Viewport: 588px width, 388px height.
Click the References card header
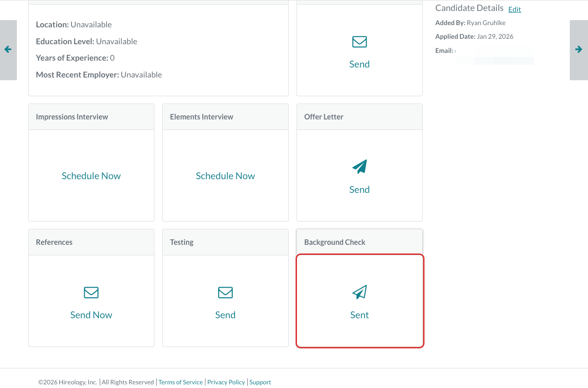[91, 242]
